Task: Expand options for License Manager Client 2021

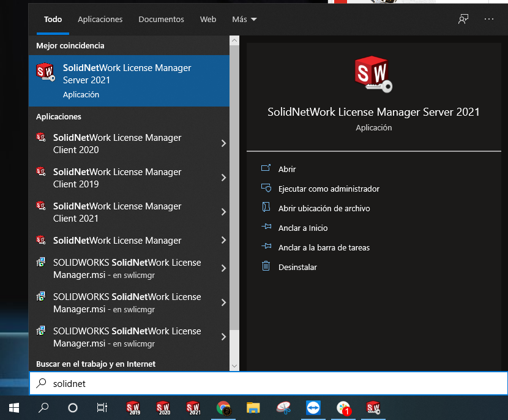Action: [x=223, y=212]
